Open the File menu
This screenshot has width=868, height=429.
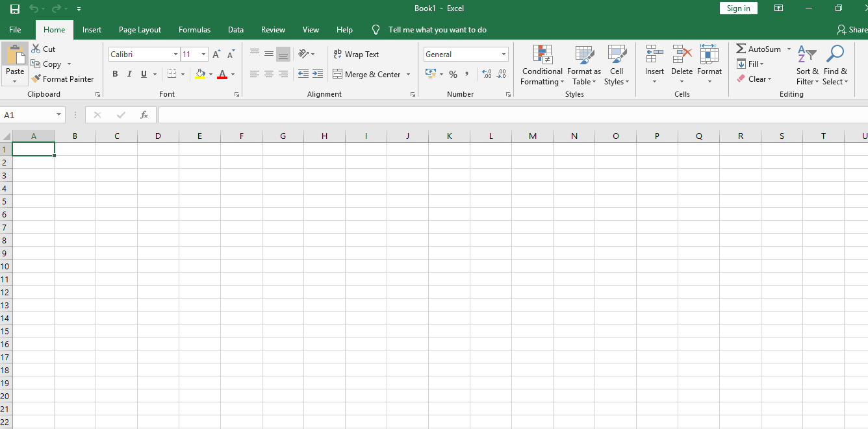(15, 29)
